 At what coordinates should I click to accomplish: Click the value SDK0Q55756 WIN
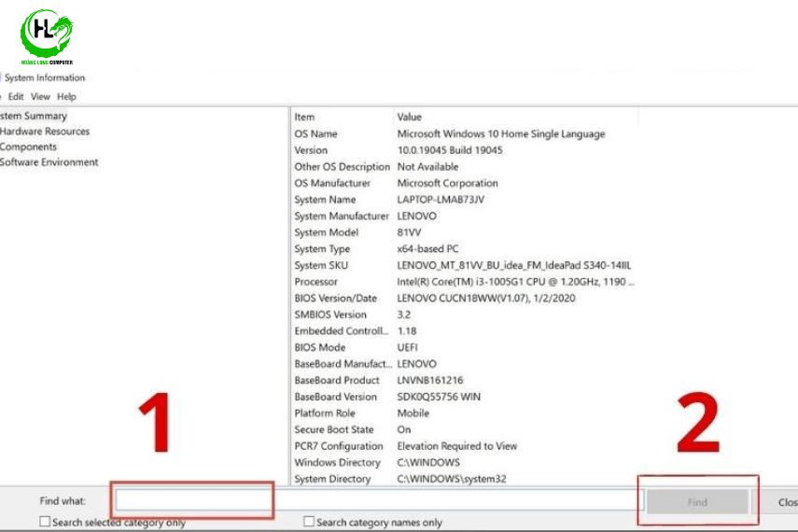pyautogui.click(x=439, y=397)
